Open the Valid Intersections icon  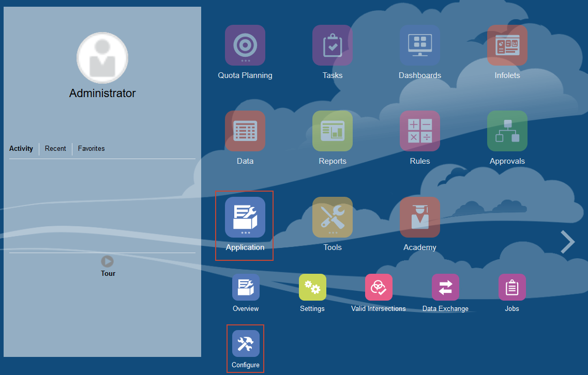379,287
